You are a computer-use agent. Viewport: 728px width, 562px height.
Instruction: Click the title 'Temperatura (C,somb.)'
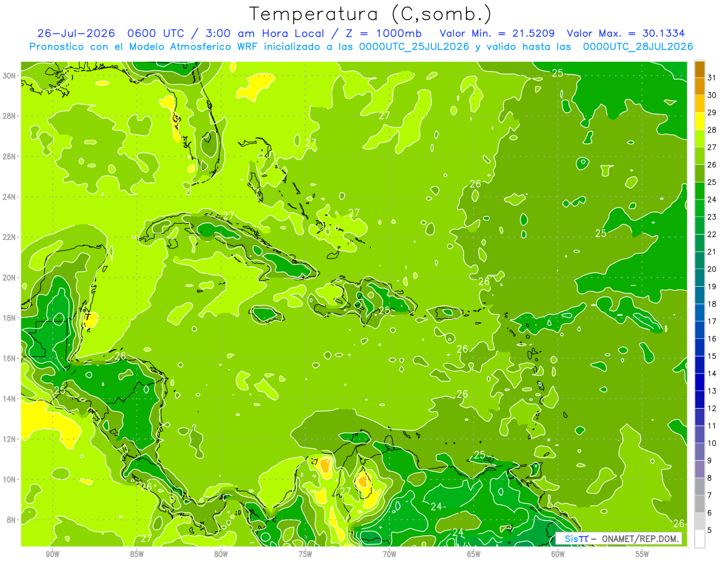[371, 14]
